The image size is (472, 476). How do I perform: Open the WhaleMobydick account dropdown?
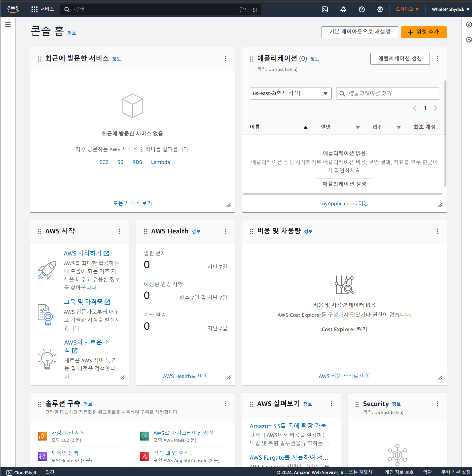pos(450,9)
